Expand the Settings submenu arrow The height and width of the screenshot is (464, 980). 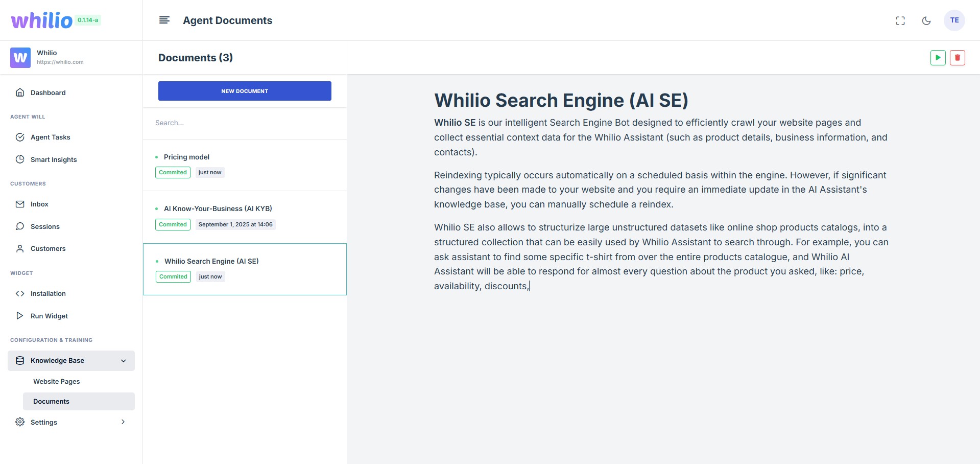point(123,422)
